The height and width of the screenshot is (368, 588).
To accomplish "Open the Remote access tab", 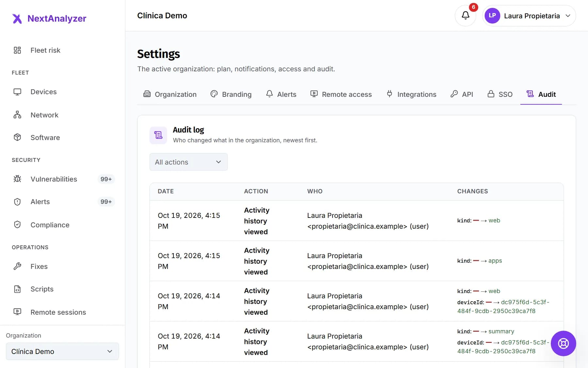I will click(341, 94).
